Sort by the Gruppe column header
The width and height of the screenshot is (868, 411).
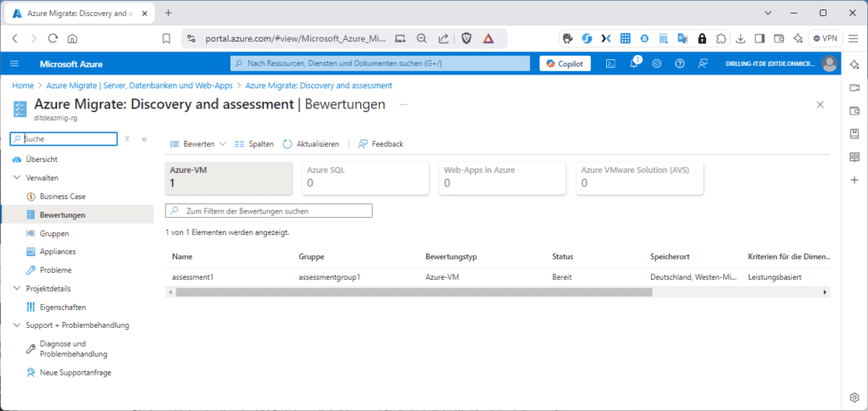click(311, 257)
